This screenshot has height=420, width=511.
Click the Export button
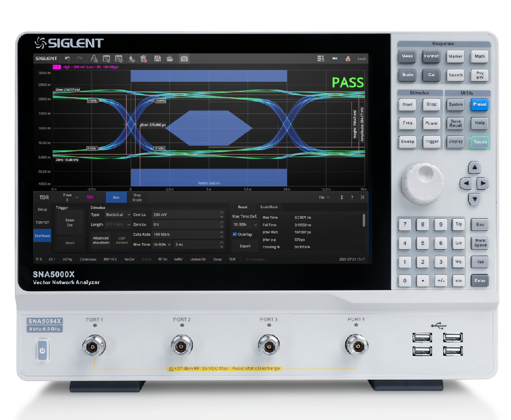point(245,246)
